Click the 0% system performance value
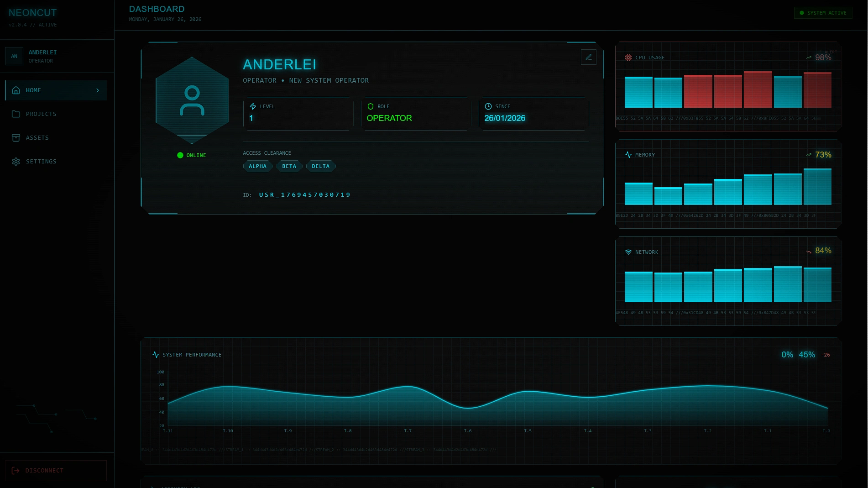 point(787,355)
